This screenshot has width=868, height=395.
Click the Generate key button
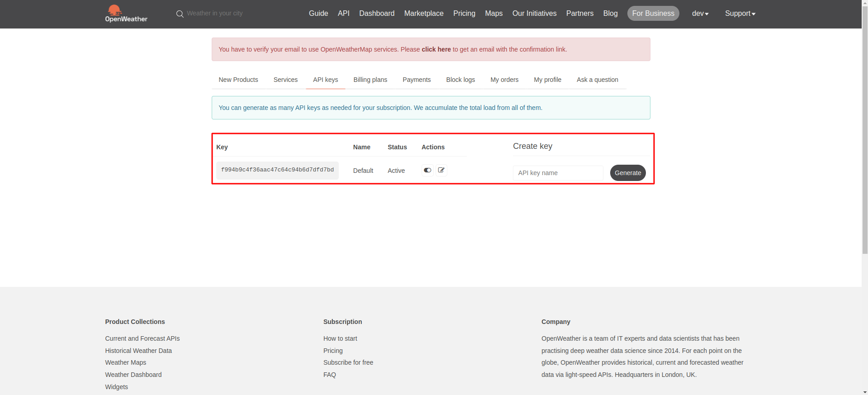pos(628,173)
